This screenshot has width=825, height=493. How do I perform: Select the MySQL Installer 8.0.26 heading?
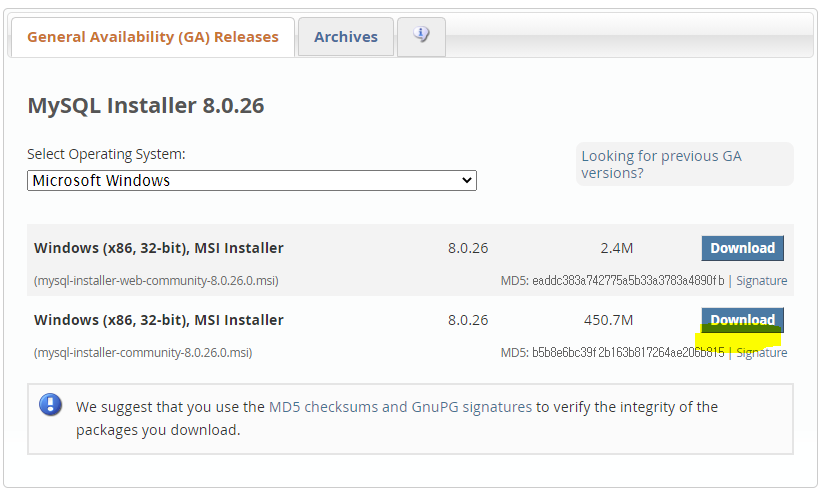[146, 105]
